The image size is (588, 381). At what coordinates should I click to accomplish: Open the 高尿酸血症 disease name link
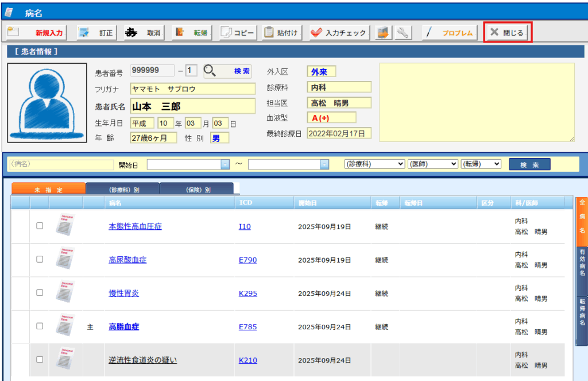(x=127, y=260)
